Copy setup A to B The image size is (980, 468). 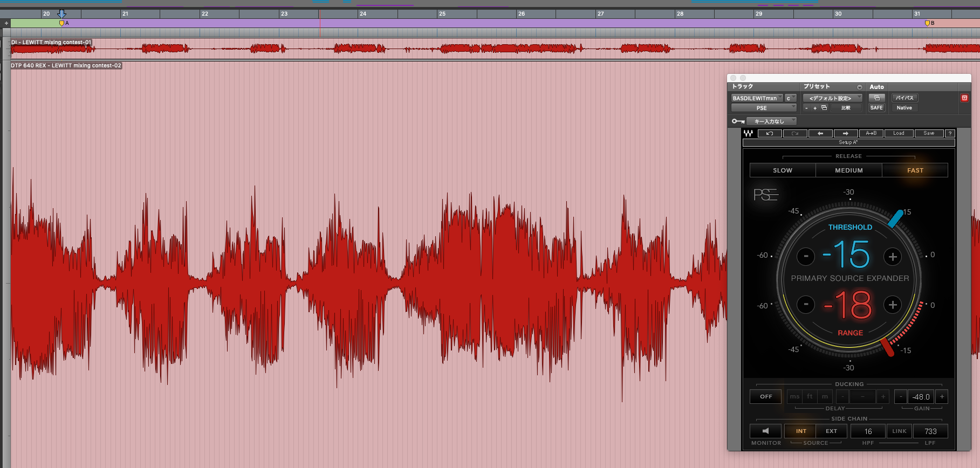click(871, 133)
